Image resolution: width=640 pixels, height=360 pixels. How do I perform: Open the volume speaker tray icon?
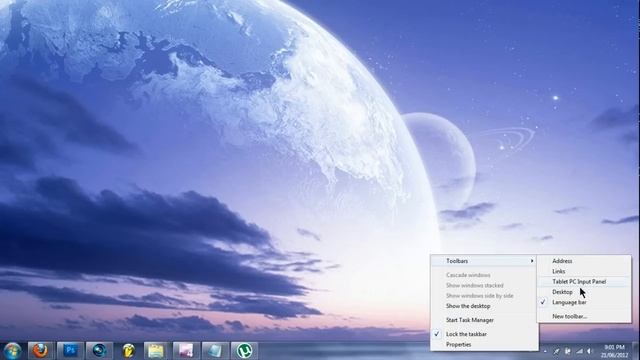click(x=589, y=351)
